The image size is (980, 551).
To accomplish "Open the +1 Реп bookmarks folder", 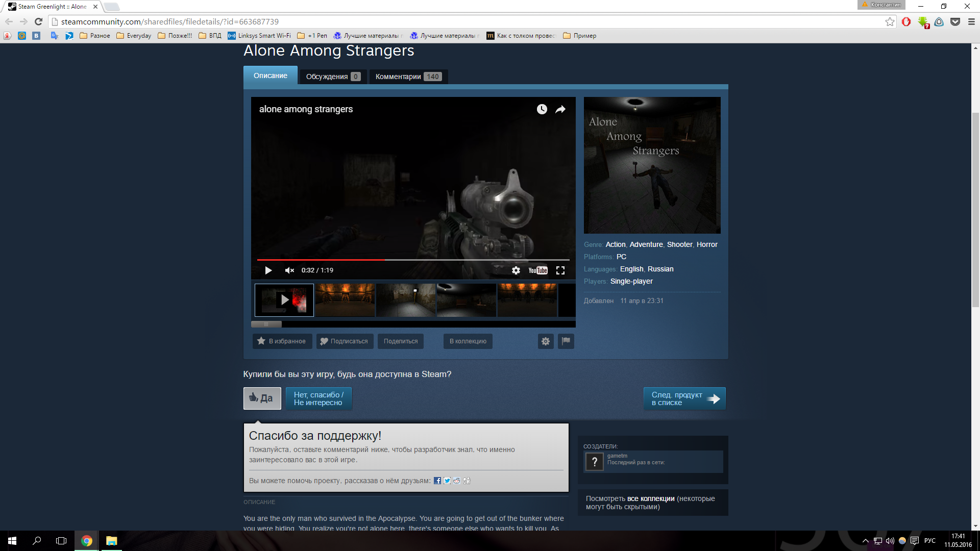I will click(x=312, y=36).
